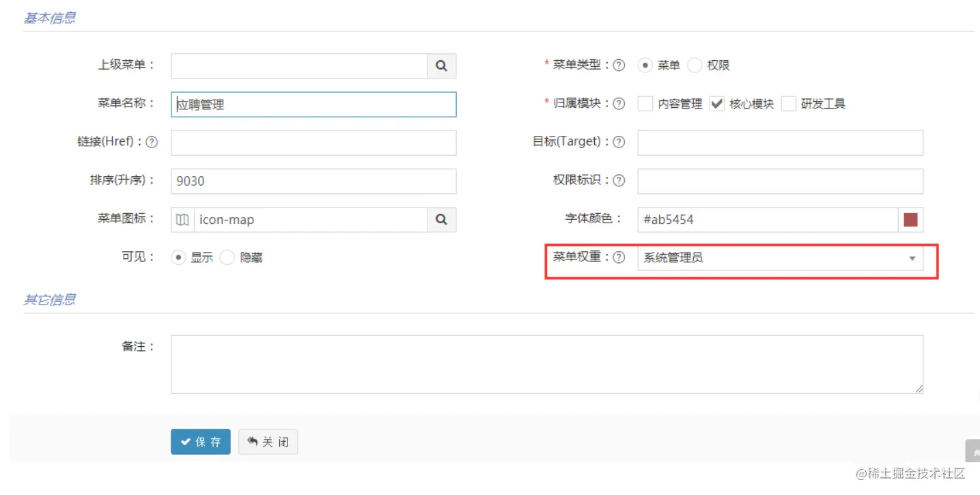Click the help icon next to 菜单类型

[619, 66]
